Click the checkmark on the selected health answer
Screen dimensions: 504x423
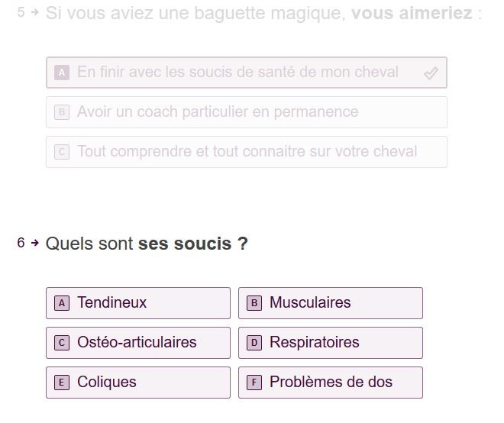point(431,73)
